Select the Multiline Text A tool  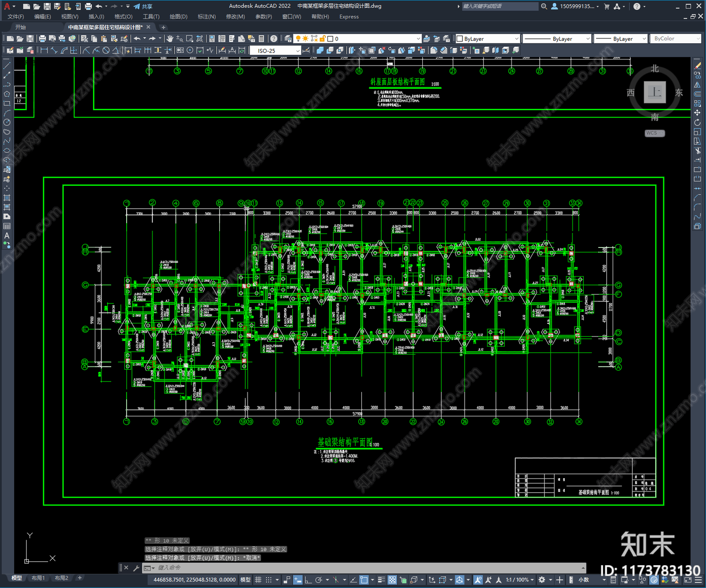[7, 236]
